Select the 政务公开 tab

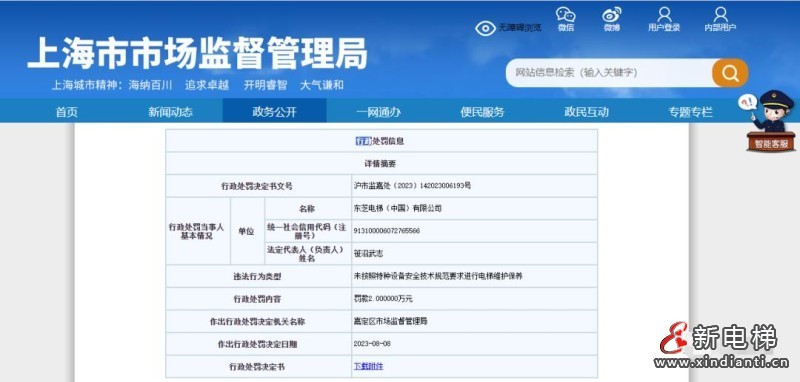click(274, 111)
